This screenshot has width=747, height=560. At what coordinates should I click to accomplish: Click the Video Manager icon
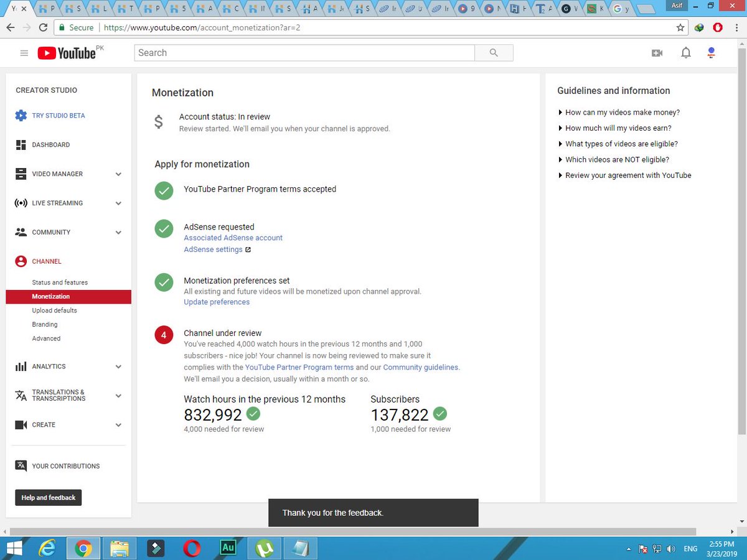pyautogui.click(x=21, y=174)
